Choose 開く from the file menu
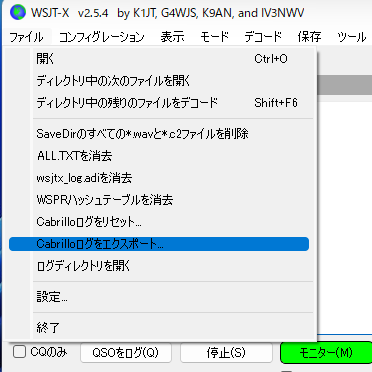The width and height of the screenshot is (372, 372). [159, 59]
